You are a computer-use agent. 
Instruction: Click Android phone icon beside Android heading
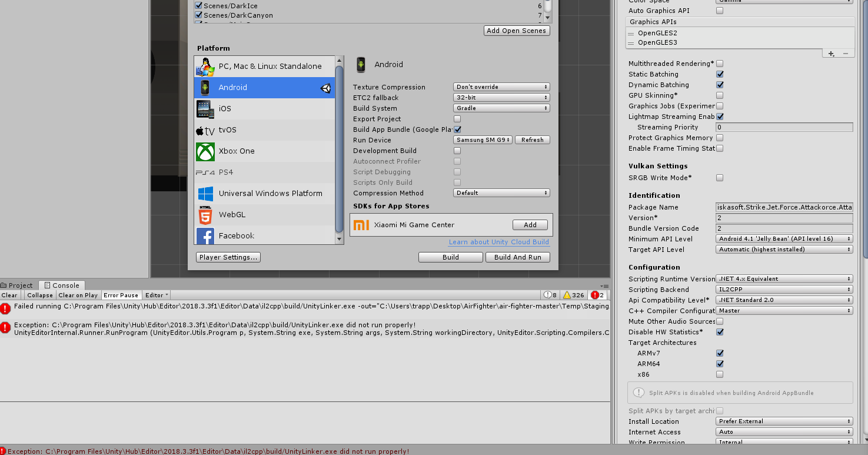coord(361,65)
